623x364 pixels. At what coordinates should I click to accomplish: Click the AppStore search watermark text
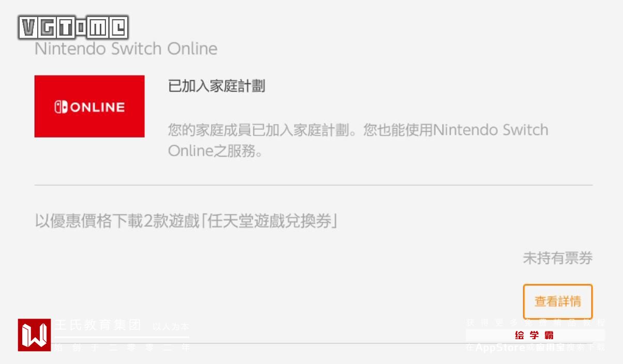[535, 347]
